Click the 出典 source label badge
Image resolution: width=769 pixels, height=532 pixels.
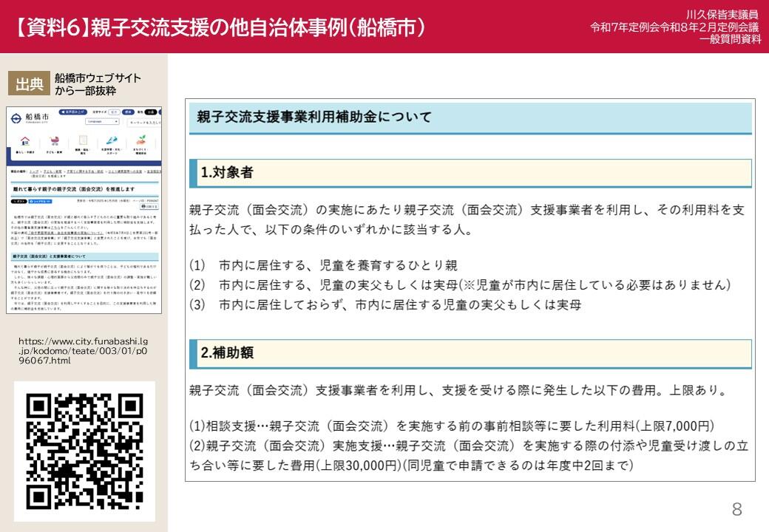pyautogui.click(x=30, y=84)
